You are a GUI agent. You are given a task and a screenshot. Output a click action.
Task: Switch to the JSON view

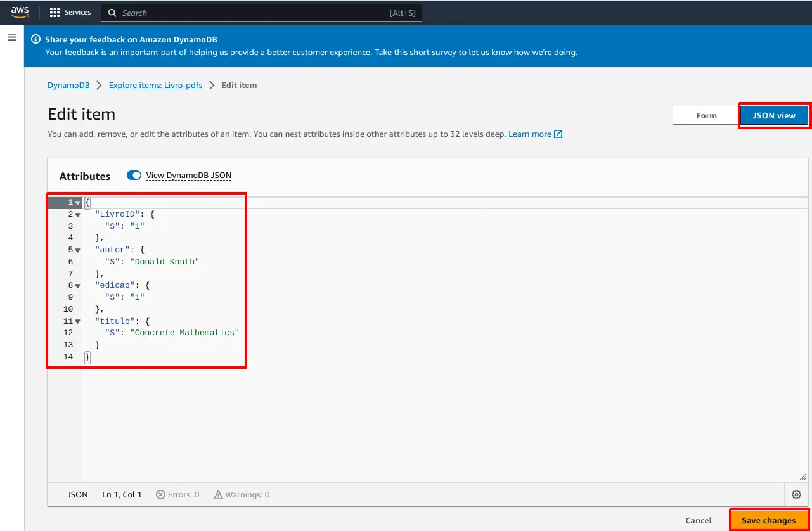point(774,115)
